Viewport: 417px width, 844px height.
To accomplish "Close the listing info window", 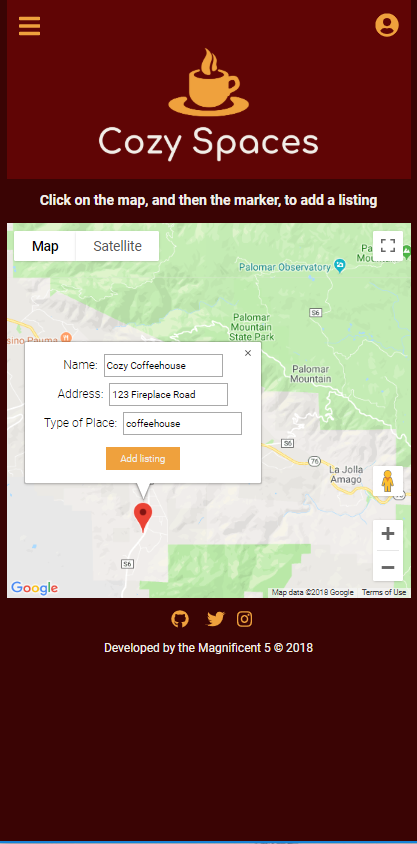I will [248, 353].
